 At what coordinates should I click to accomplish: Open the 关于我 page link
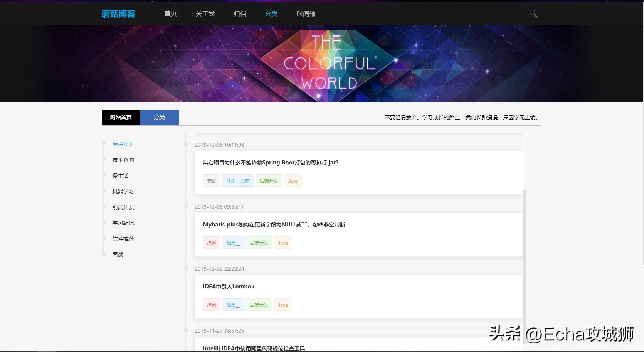coord(205,13)
